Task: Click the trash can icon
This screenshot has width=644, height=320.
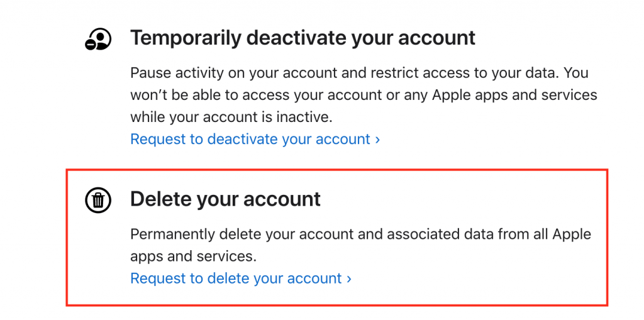Action: tap(98, 200)
